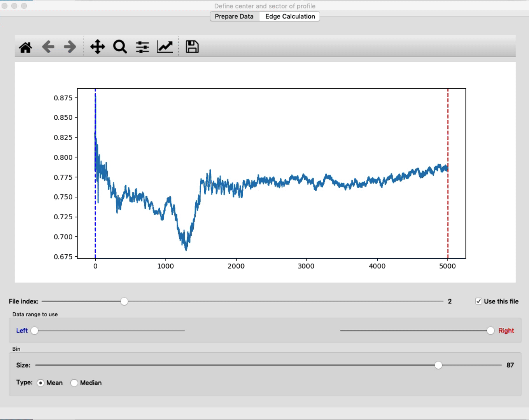Reset the plot with the Home icon
Image resolution: width=529 pixels, height=420 pixels.
26,47
